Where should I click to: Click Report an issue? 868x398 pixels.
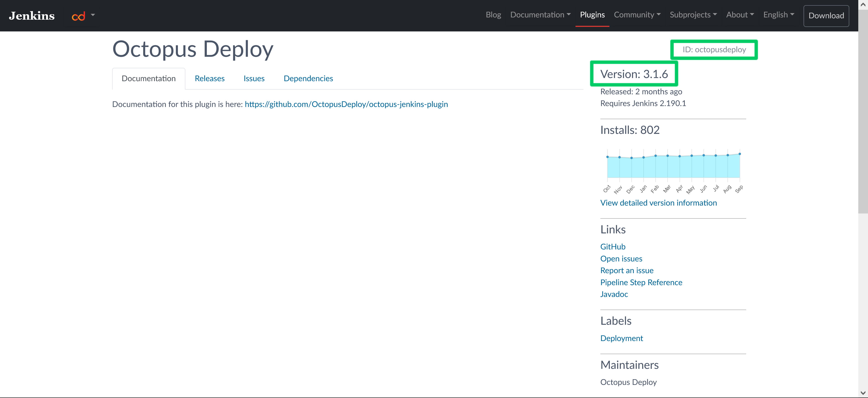click(627, 270)
